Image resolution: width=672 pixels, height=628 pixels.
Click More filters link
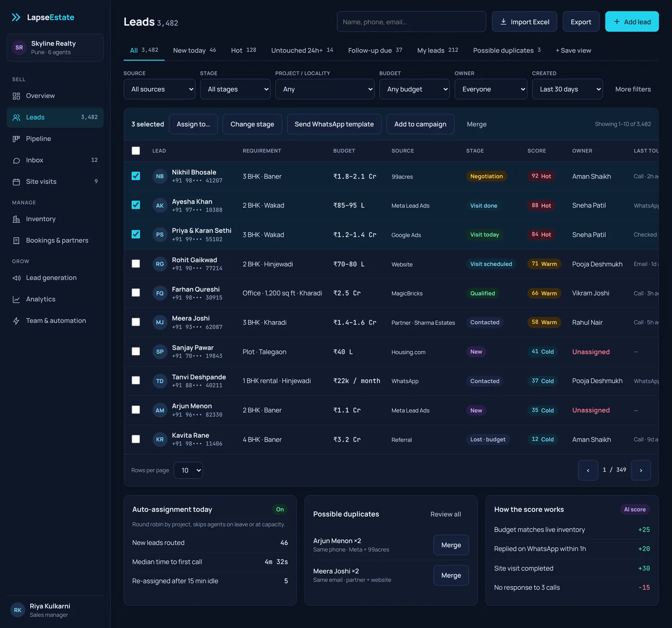coord(633,89)
